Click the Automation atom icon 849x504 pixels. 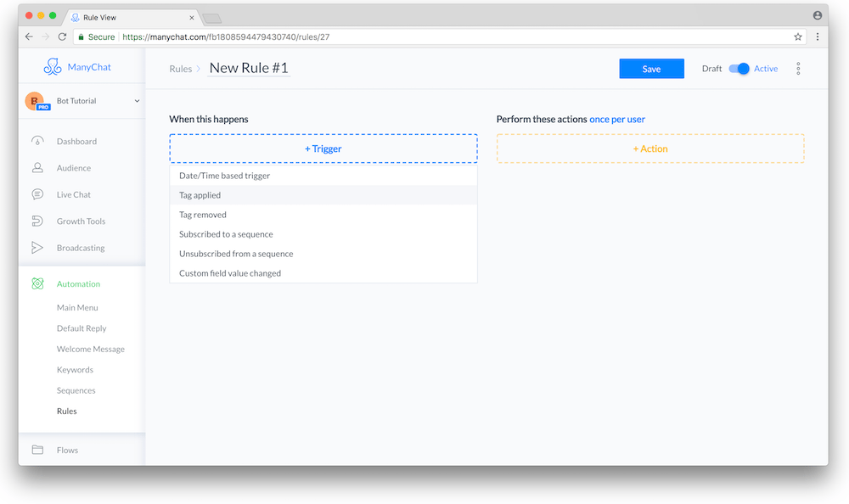click(x=37, y=283)
